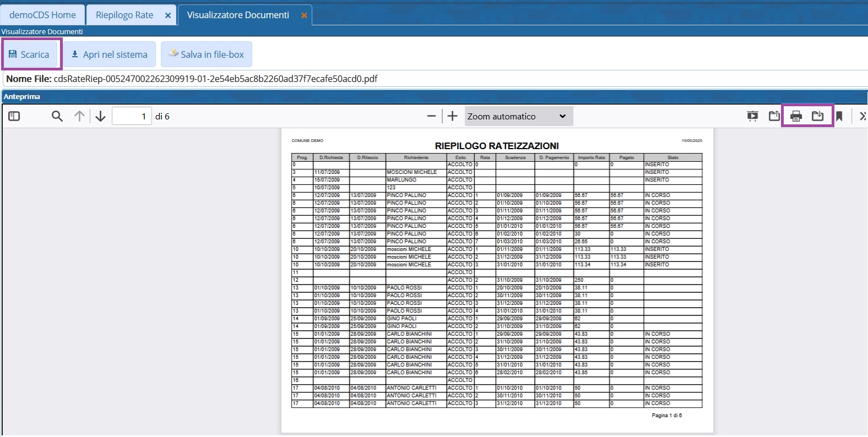Switch to presentation mode
The image size is (868, 437).
point(752,116)
